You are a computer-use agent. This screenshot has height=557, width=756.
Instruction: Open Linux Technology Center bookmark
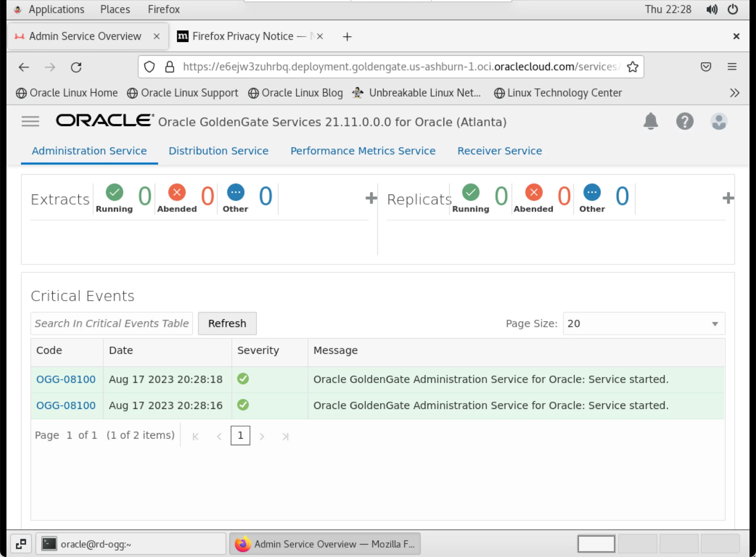point(558,93)
